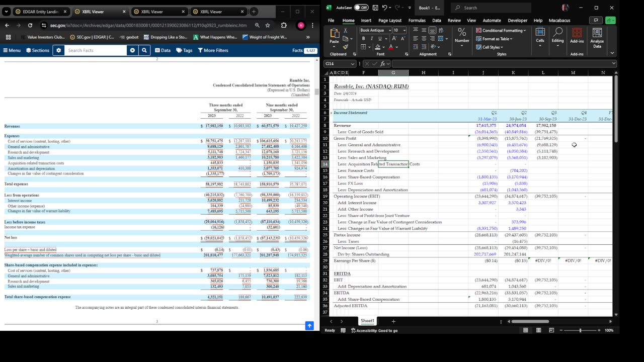
Task: Switch to Page Break Preview icon
Action: click(x=551, y=330)
